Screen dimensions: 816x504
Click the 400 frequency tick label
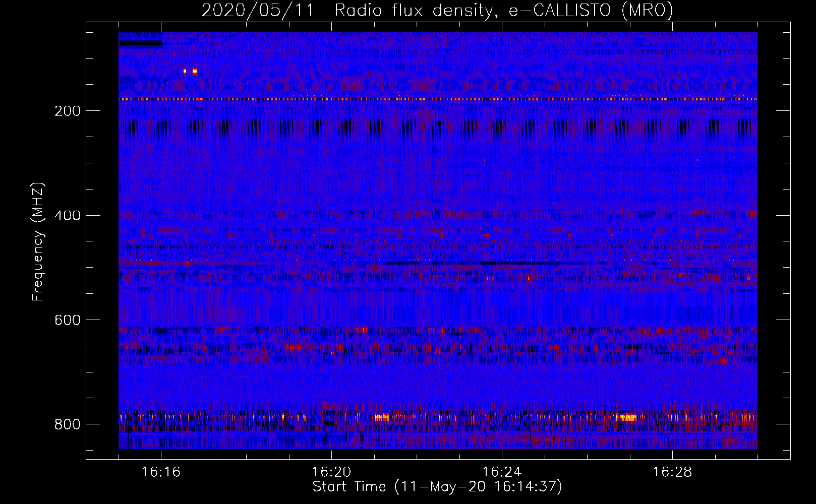pyautogui.click(x=68, y=216)
